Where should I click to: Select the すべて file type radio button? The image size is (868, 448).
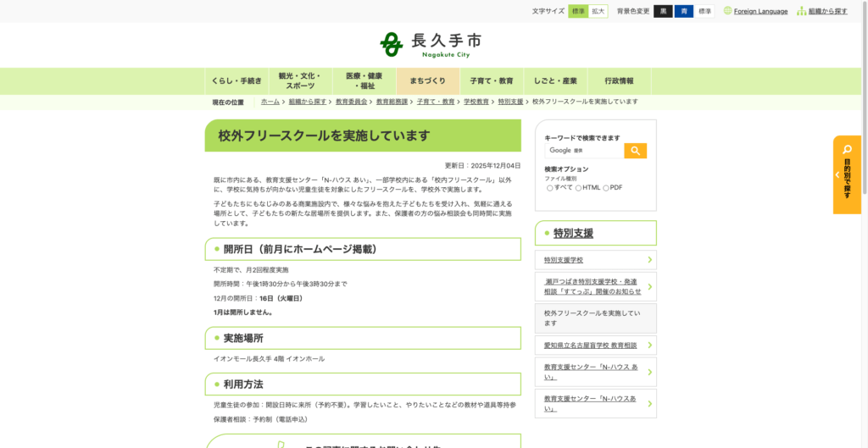tap(549, 188)
